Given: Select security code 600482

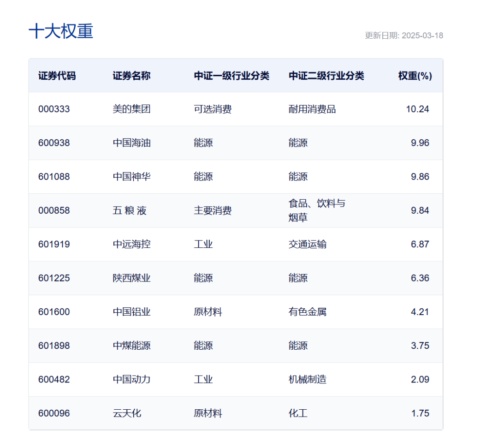Looking at the screenshot, I should (54, 379).
